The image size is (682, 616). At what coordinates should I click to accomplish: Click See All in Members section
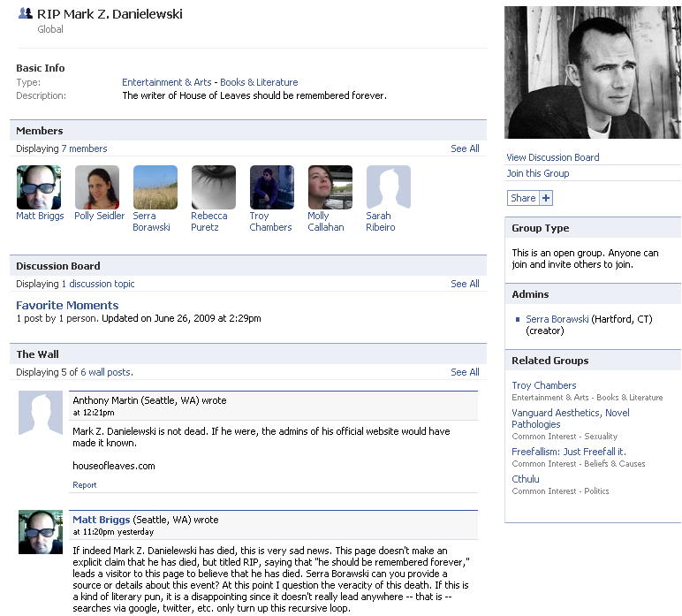465,148
